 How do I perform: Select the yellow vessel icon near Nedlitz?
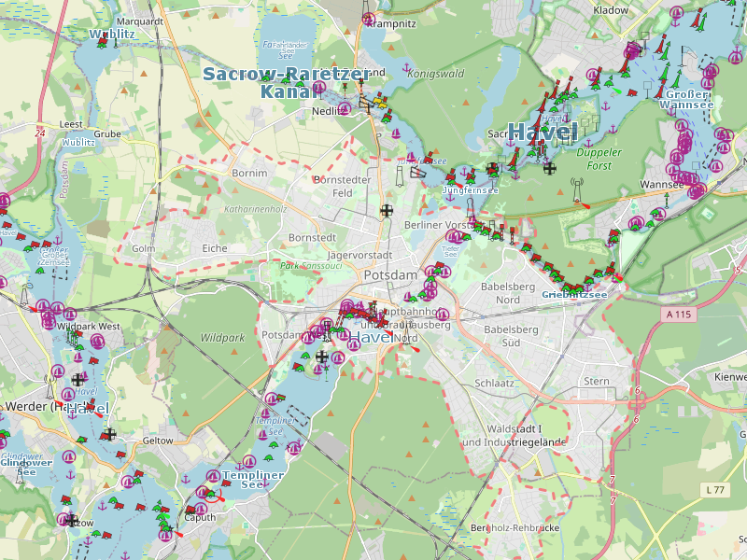377,102
